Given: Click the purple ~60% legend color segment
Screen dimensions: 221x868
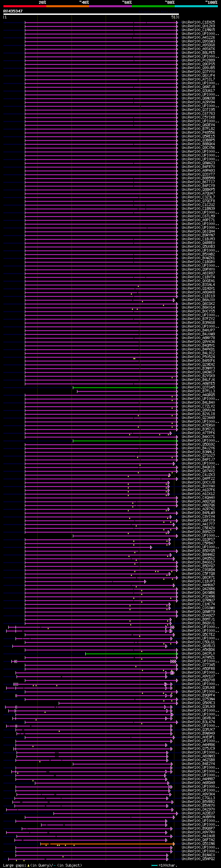Looking at the screenshot, I should 110,6.
